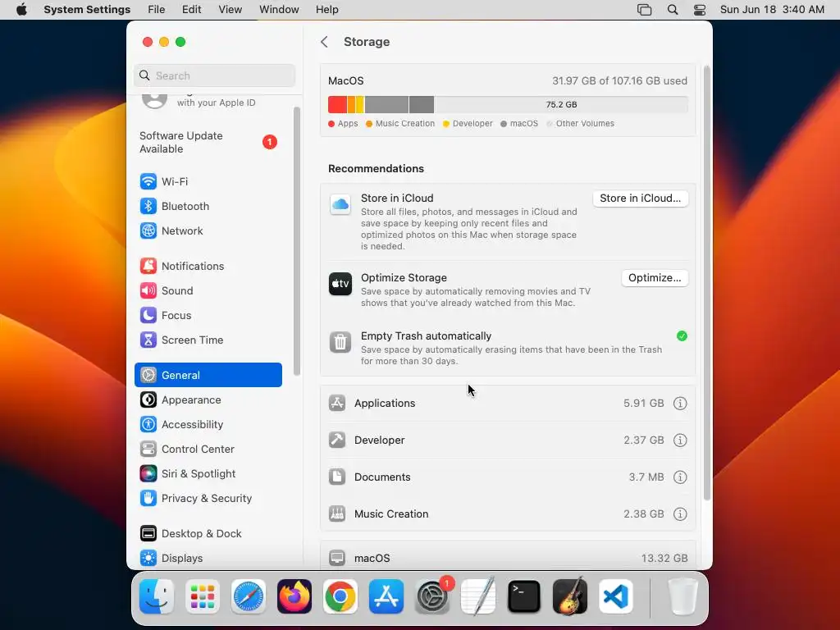840x630 pixels.
Task: Select General in the sidebar
Action: pyautogui.click(x=208, y=375)
